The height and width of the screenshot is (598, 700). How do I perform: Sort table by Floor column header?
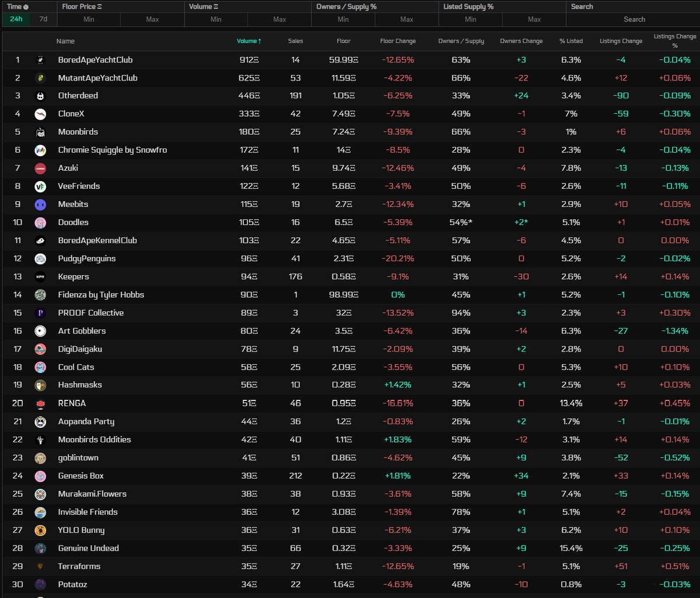point(344,41)
